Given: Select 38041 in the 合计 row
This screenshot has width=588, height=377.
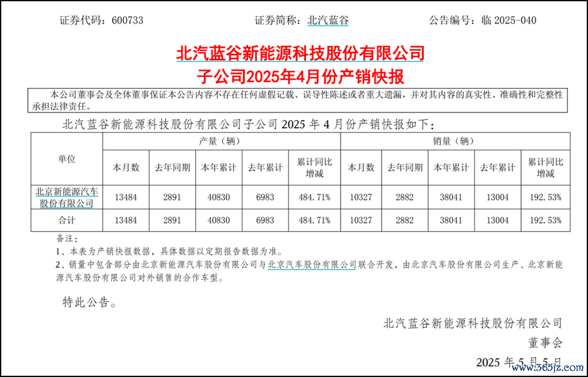Looking at the screenshot, I should point(451,220).
